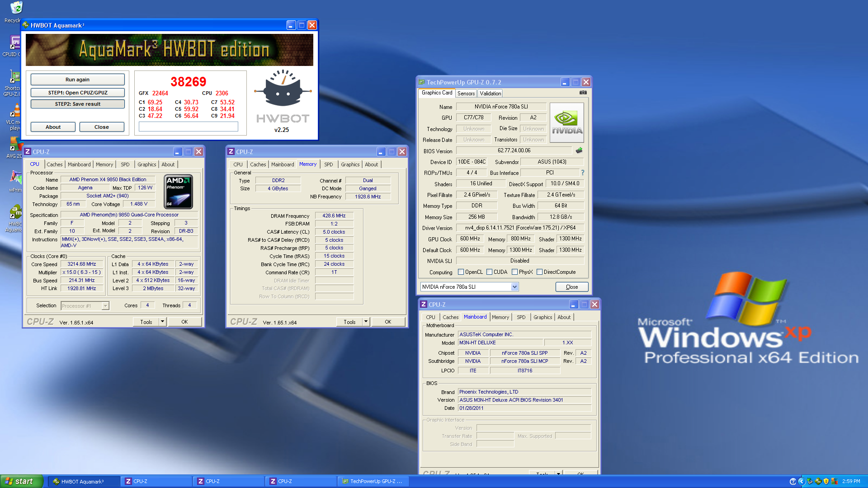
Task: Click the GPU-Z BIOS Version field
Action: [x=514, y=150]
